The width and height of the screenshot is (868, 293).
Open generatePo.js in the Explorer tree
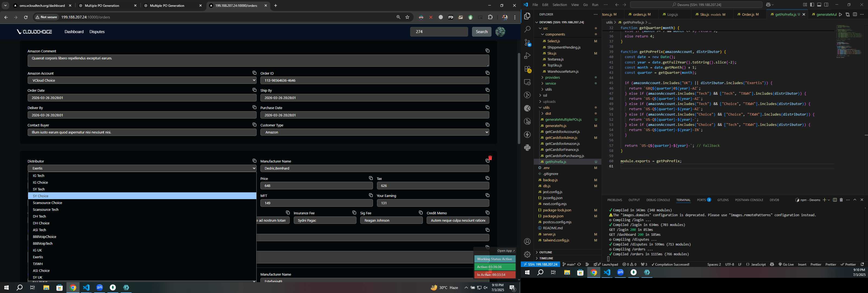(x=556, y=126)
